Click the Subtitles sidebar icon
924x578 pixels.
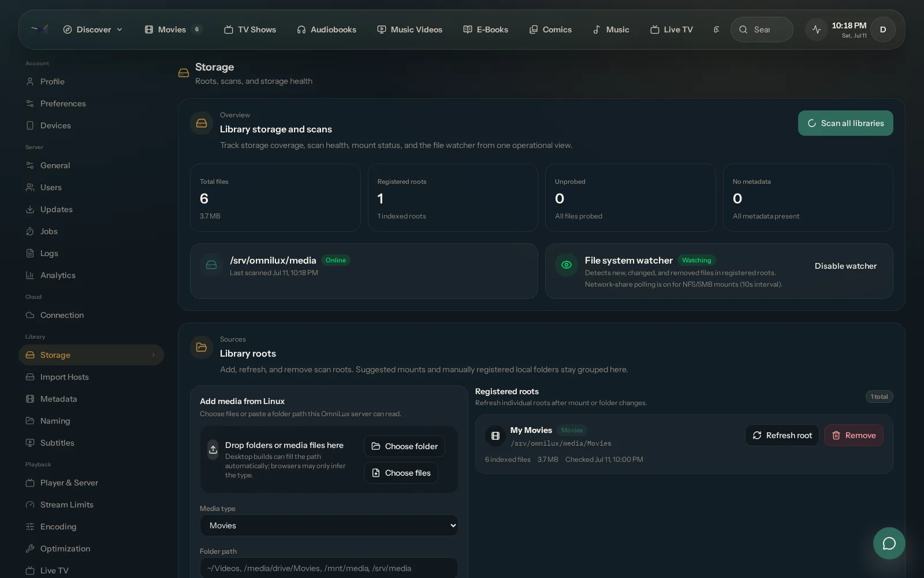point(30,443)
